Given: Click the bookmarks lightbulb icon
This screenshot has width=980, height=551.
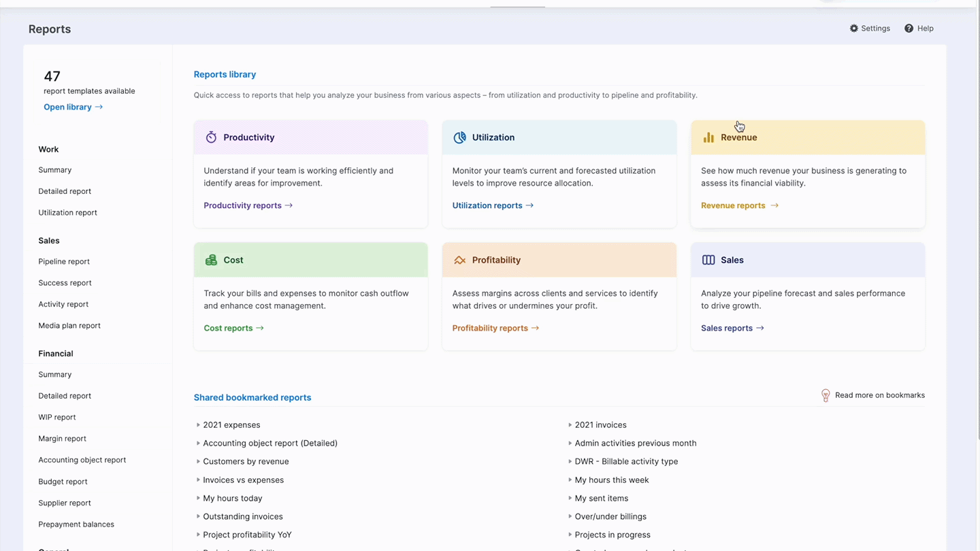Looking at the screenshot, I should (x=826, y=395).
